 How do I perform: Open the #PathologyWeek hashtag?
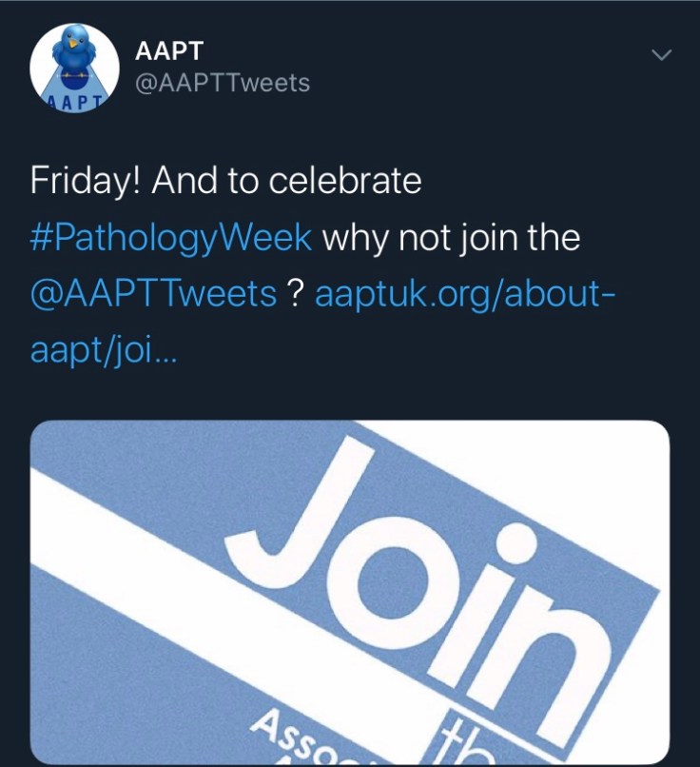[171, 237]
